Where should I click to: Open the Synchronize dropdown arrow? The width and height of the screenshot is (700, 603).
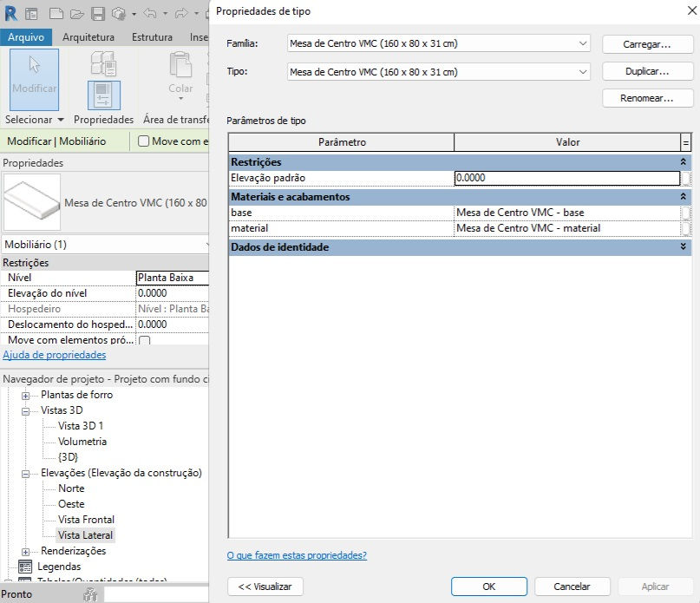134,14
